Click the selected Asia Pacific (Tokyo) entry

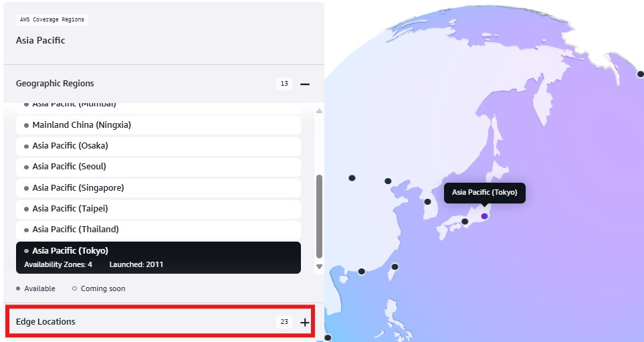[158, 258]
